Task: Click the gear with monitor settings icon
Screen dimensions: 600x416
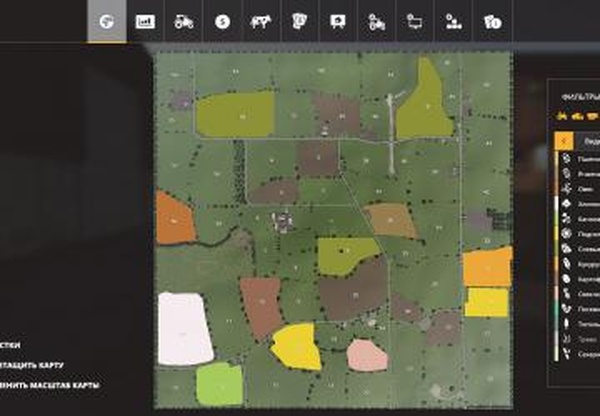Action: (x=414, y=22)
